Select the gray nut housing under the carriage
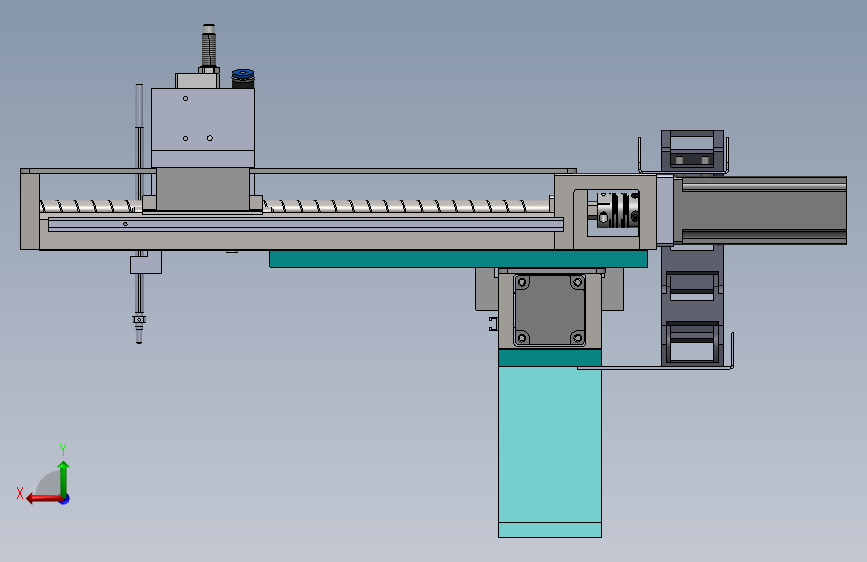 tap(202, 189)
